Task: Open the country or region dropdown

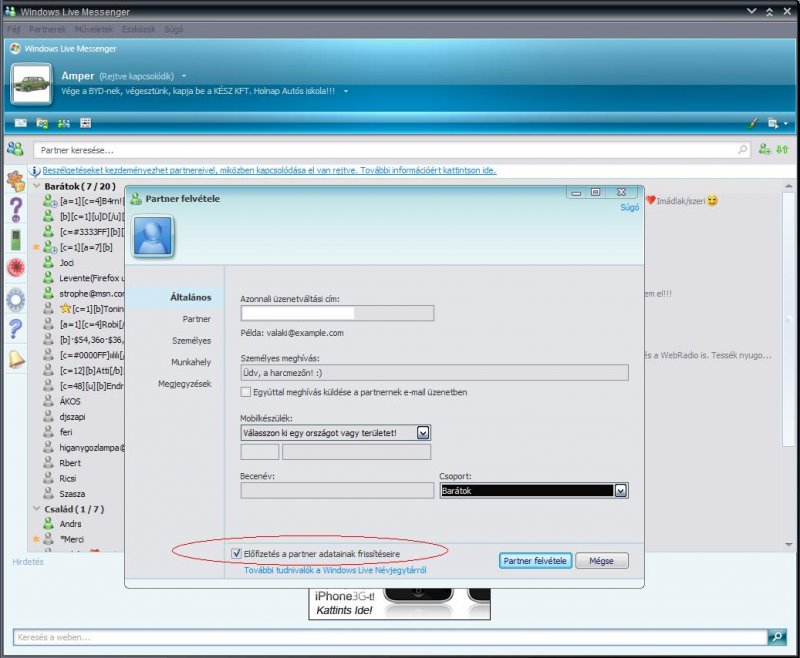Action: click(x=423, y=433)
